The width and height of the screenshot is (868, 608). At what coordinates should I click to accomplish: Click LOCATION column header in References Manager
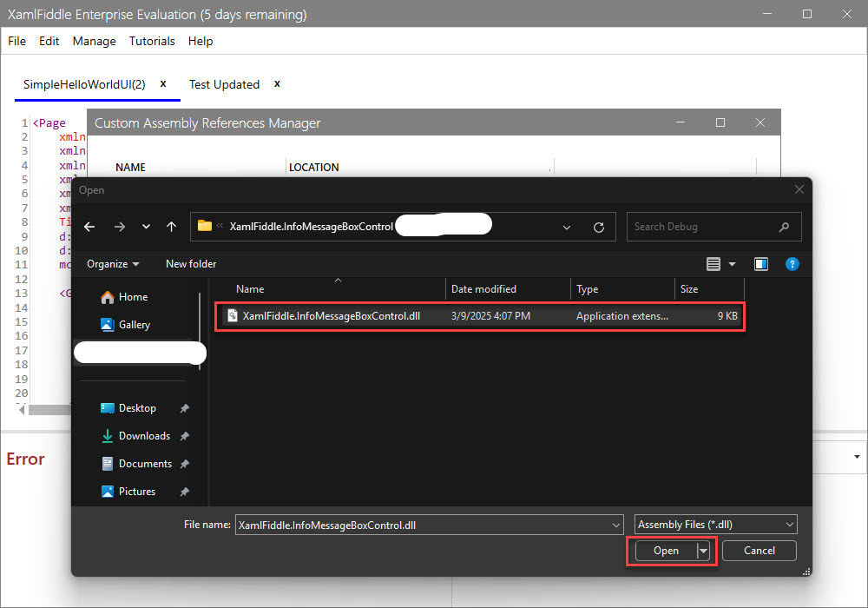(314, 168)
